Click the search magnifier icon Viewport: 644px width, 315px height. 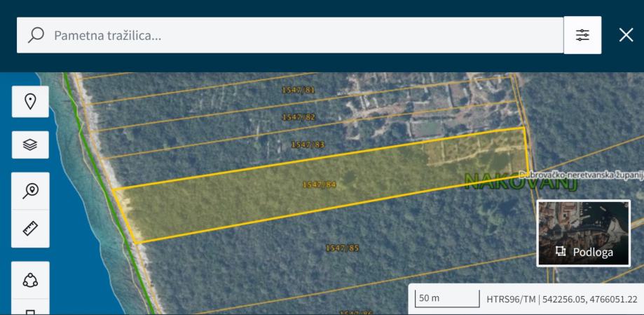[x=36, y=35]
